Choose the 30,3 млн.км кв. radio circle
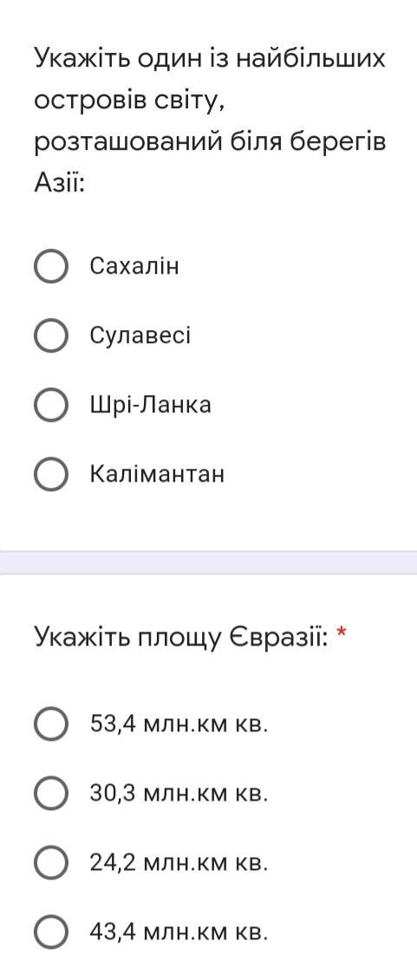 [50, 794]
